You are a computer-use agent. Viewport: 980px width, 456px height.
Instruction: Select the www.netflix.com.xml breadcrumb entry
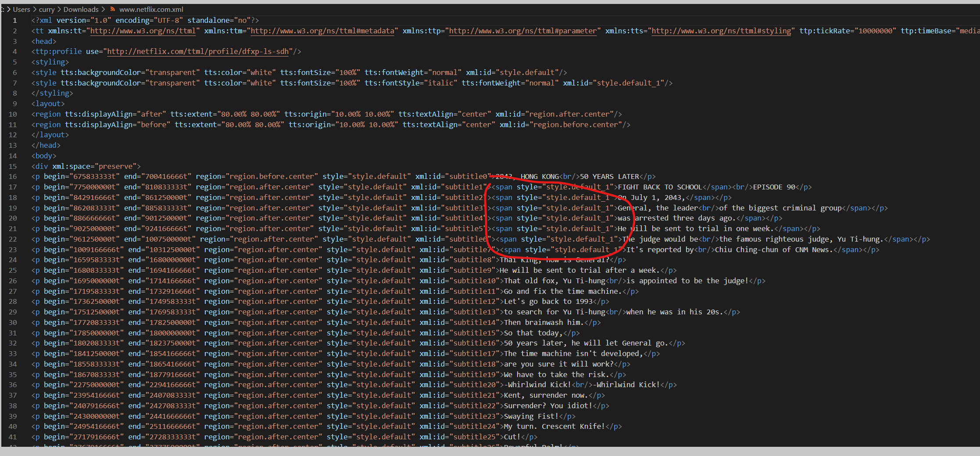[x=151, y=9]
